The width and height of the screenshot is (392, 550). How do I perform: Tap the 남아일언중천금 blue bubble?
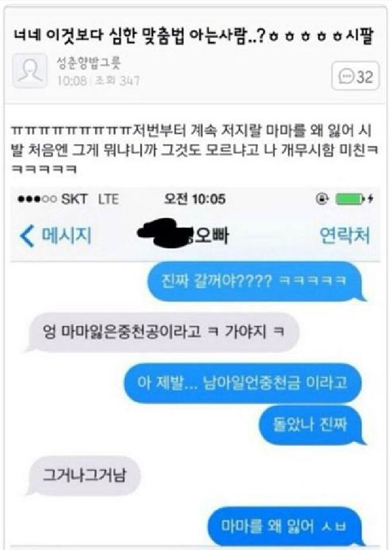point(242,382)
